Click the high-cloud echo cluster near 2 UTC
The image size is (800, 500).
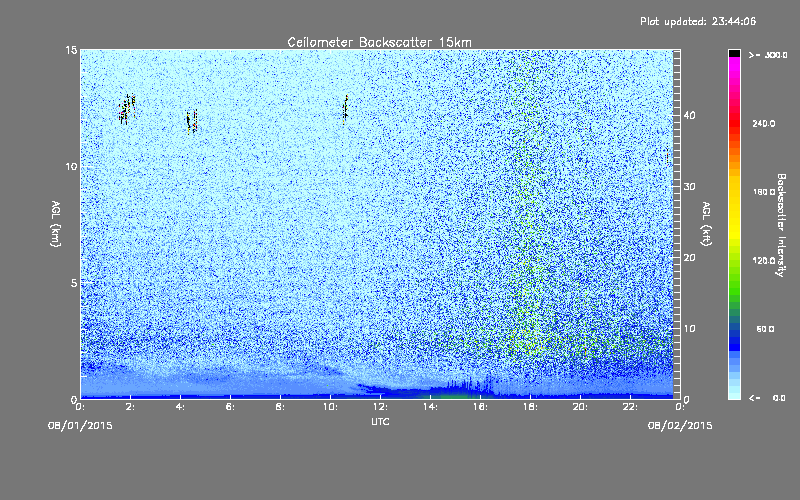coord(127,109)
